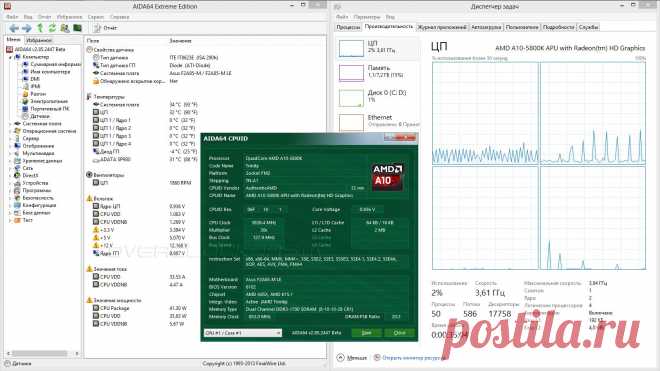Viewport: 660px width, 371px height.
Task: Open the CPU core selection dropdown in CPUID
Action: coord(243,333)
